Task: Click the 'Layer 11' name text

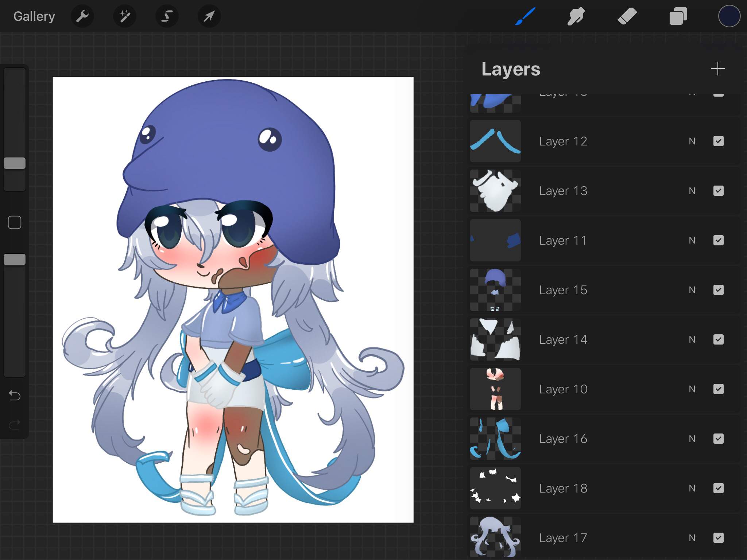Action: [x=563, y=240]
